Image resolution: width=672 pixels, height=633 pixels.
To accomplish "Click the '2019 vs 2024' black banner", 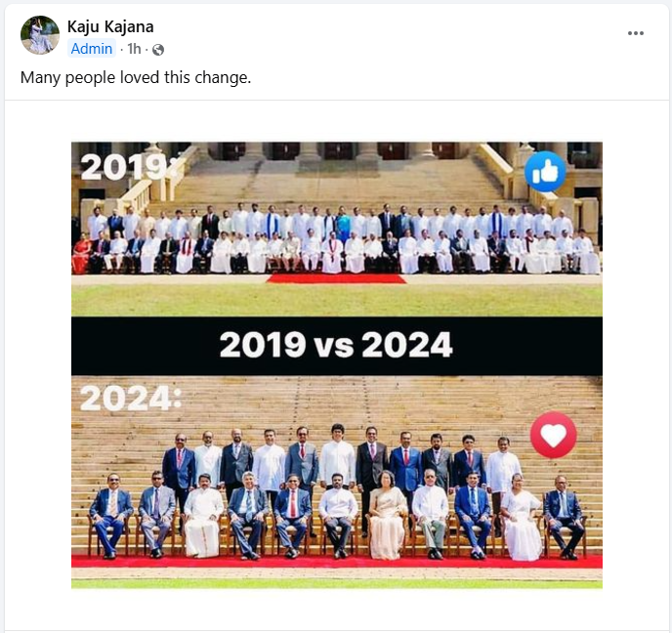I will coord(336,346).
